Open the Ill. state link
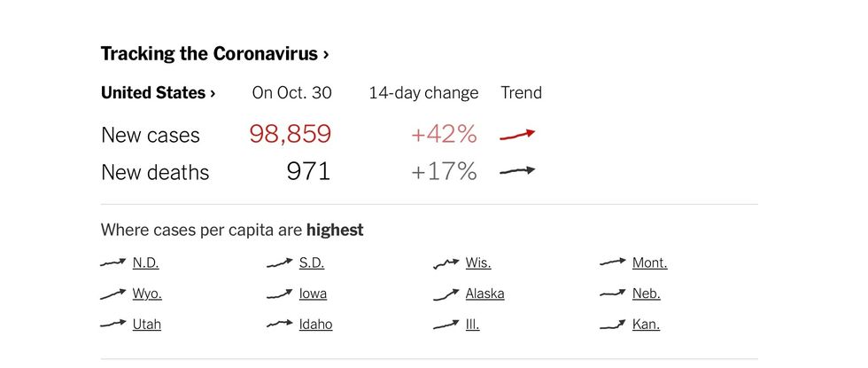Screen dimensions: 868x368 [472, 325]
